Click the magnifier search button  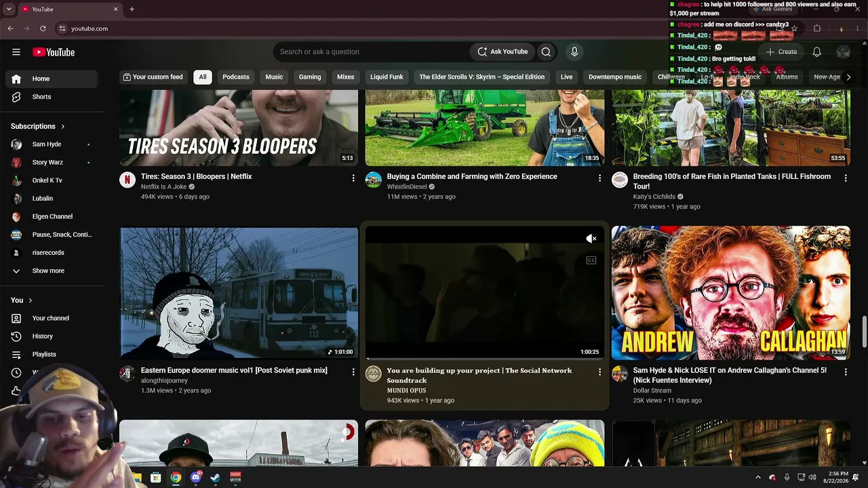click(x=546, y=52)
